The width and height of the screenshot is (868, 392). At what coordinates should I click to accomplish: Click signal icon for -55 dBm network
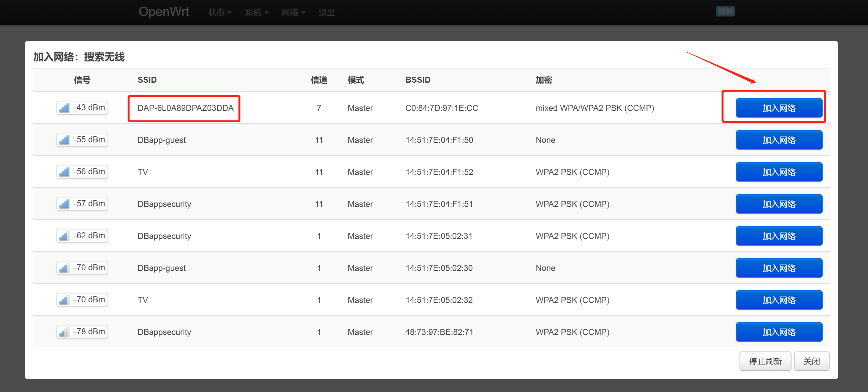(64, 140)
